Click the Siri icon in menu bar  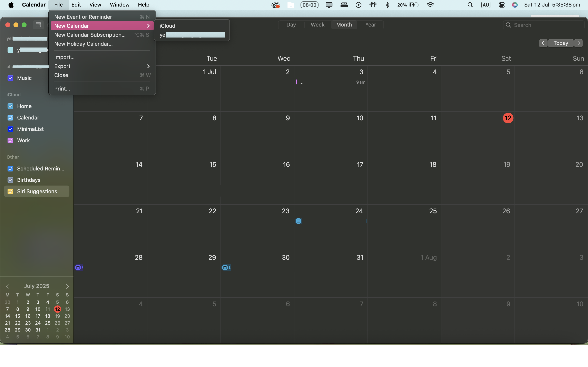coord(515,5)
